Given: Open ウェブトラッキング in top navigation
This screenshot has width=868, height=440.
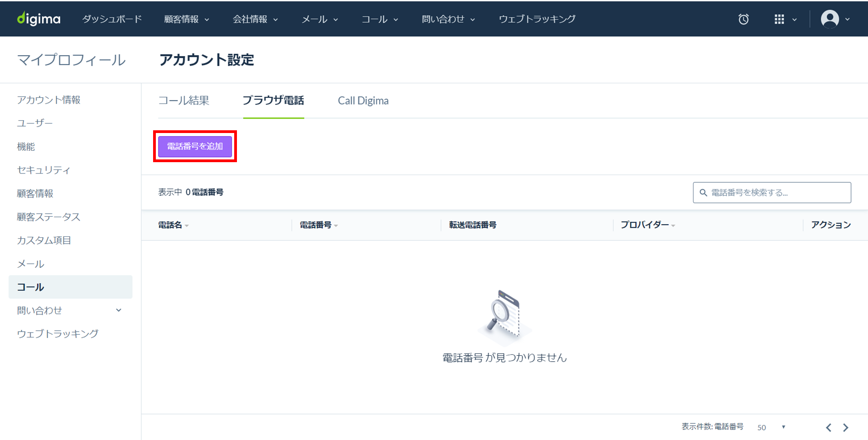Looking at the screenshot, I should pyautogui.click(x=537, y=19).
